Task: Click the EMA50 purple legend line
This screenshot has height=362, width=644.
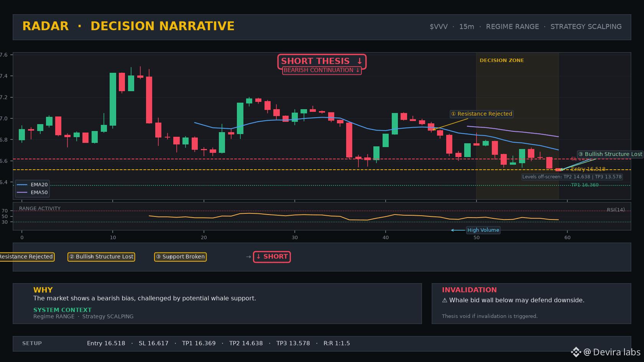Action: 22,192
